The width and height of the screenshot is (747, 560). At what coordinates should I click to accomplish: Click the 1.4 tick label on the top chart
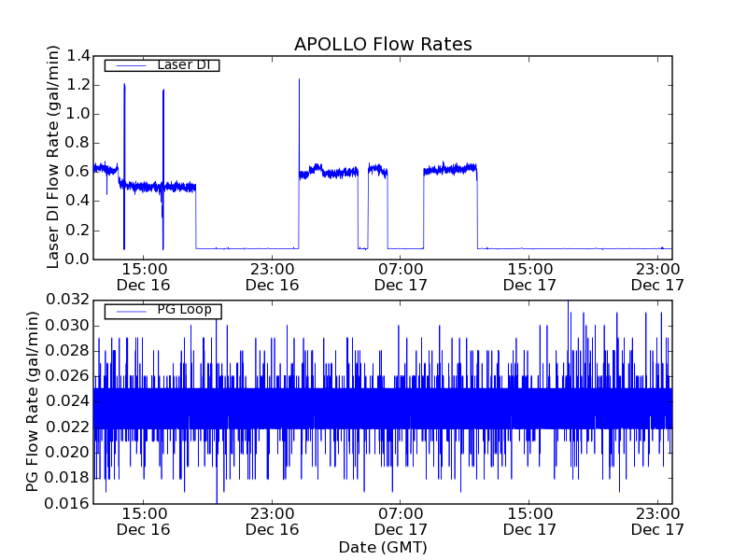pos(78,56)
